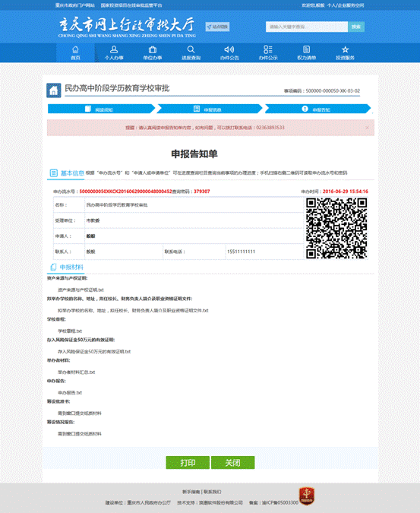Click the green 关闭 button
The width and height of the screenshot is (420, 513).
pyautogui.click(x=232, y=462)
